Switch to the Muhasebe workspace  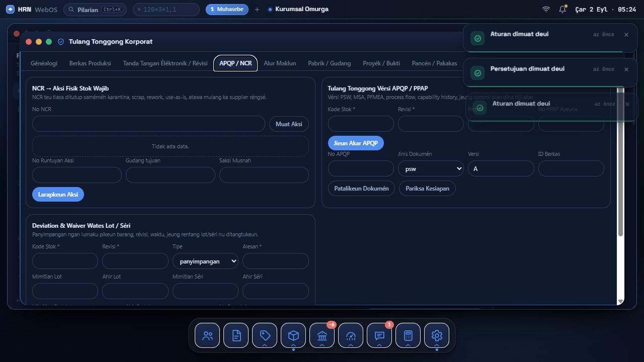click(227, 10)
